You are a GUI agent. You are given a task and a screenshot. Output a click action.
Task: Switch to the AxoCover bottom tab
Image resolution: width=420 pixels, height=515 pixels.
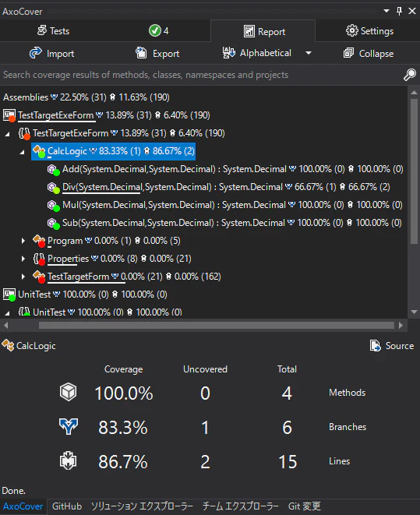click(23, 506)
